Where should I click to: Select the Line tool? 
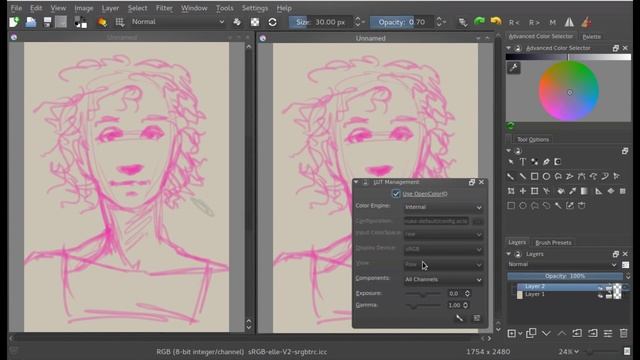tap(522, 176)
